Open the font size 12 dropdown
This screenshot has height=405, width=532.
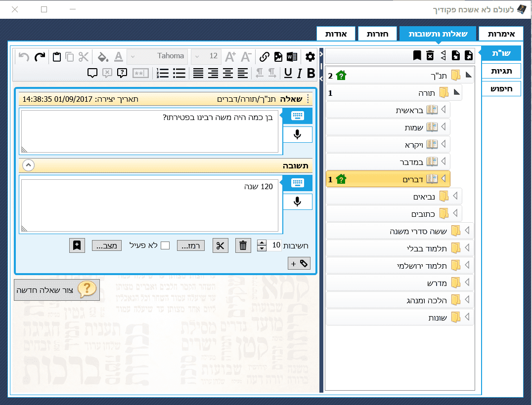[x=206, y=57]
